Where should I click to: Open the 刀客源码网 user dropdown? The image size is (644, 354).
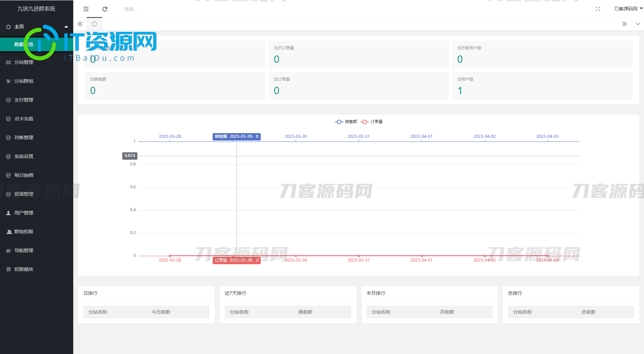[628, 9]
